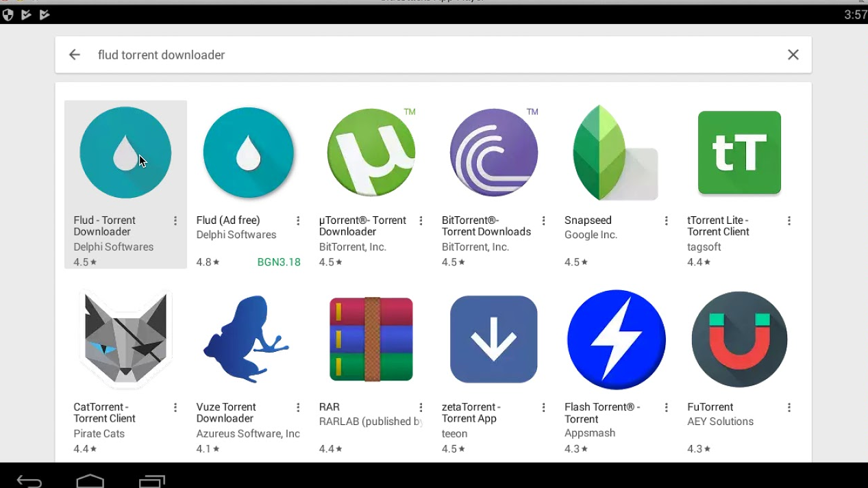The image size is (868, 488).
Task: Open the RAR stacked books icon
Action: [x=371, y=339]
